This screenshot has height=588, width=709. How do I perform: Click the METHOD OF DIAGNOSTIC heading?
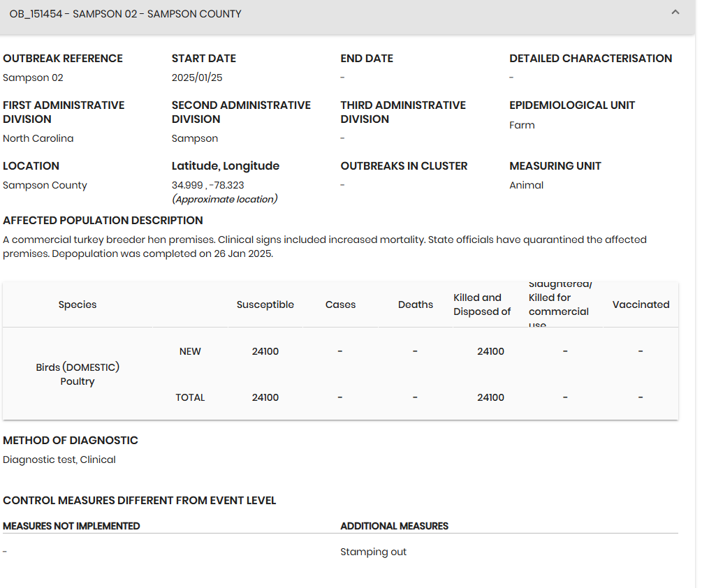click(x=71, y=440)
